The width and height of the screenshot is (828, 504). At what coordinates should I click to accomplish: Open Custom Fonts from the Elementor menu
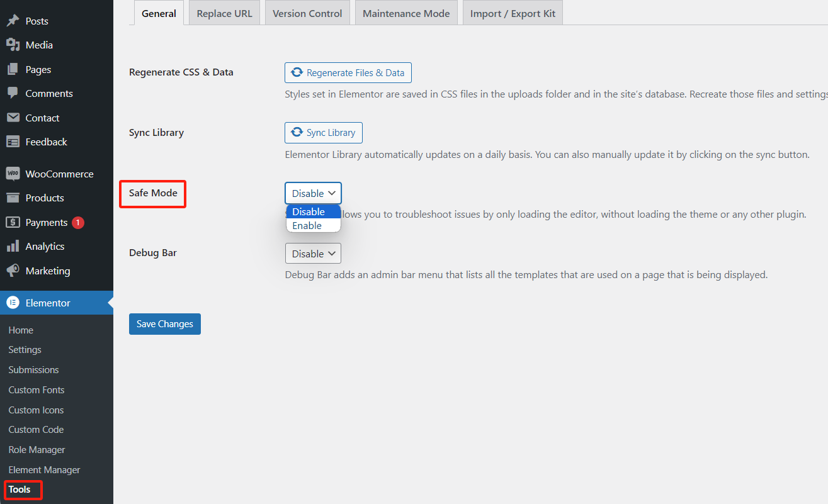tap(36, 389)
